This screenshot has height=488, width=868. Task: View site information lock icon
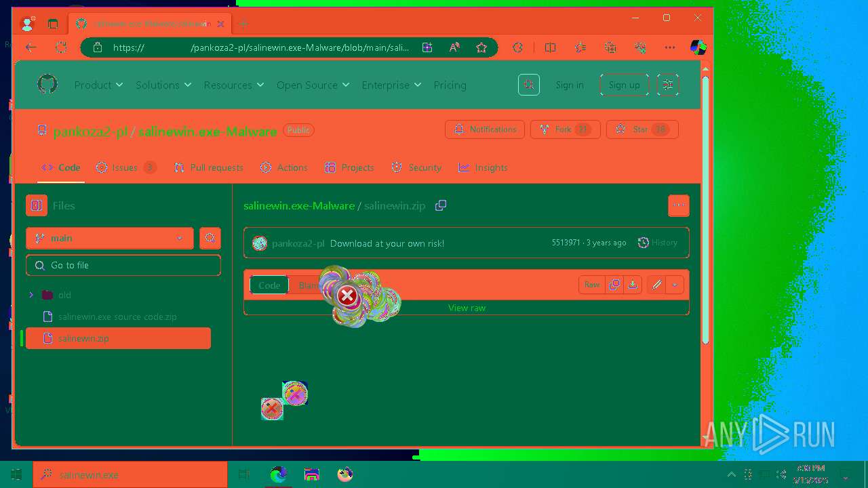click(98, 47)
